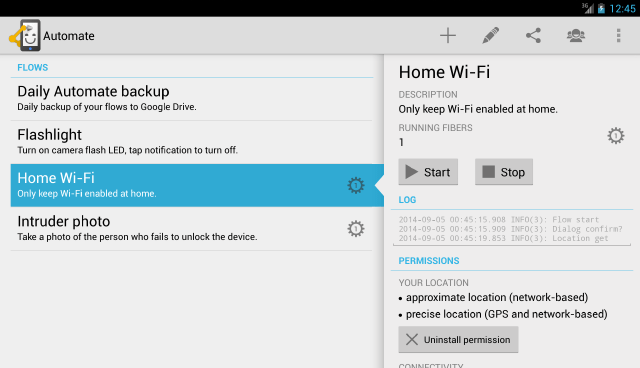Screen dimensions: 640x368
Task: Open the overflow menu dots
Action: [x=618, y=35]
